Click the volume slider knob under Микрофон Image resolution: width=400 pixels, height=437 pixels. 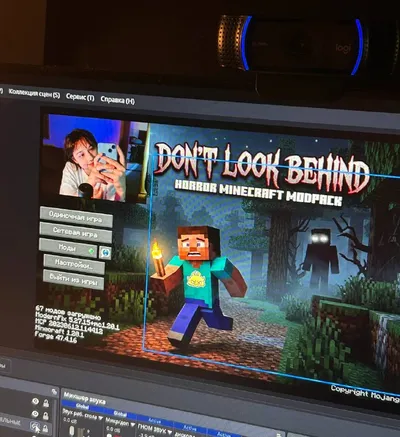click(x=110, y=436)
